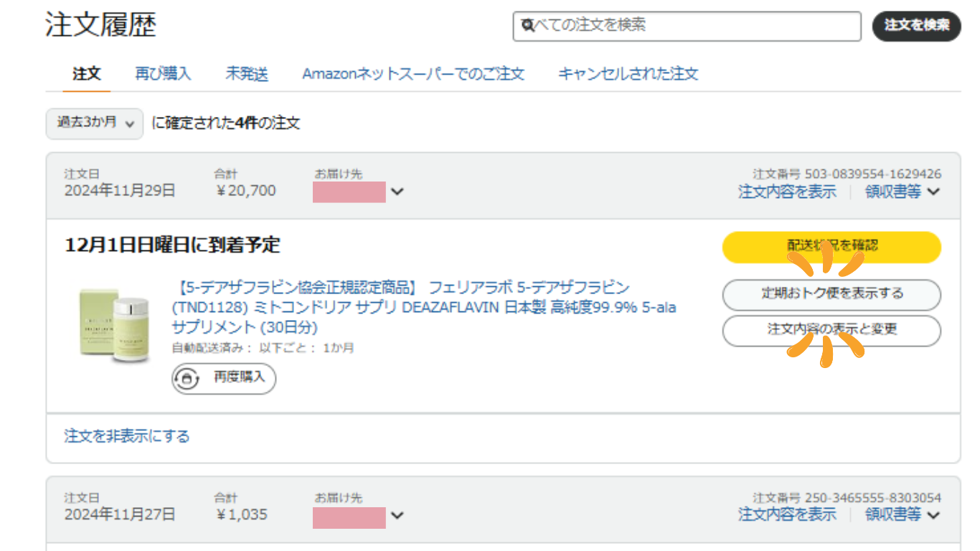Switch to キャンセルされた注文 tab
Screen dimensions: 980x551
628,74
